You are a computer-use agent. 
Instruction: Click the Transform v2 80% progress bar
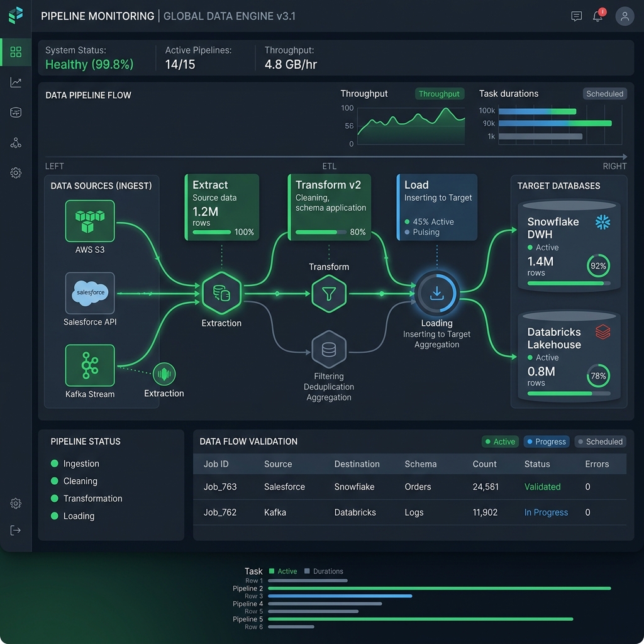(321, 232)
